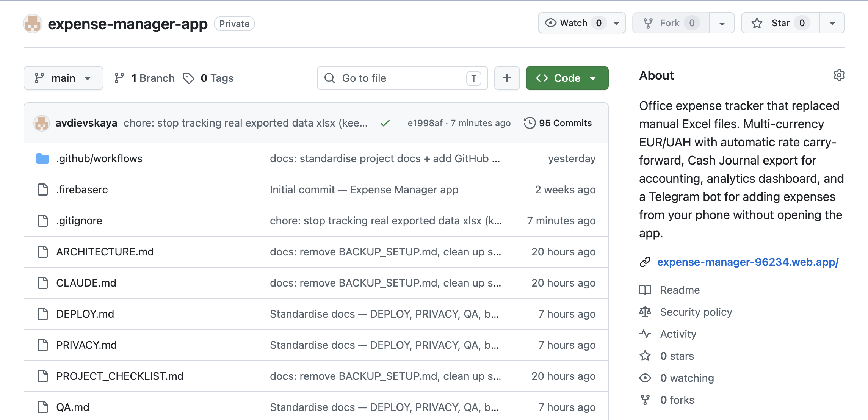The height and width of the screenshot is (420, 868).
Task: View the 0 Tags page
Action: pyautogui.click(x=208, y=78)
